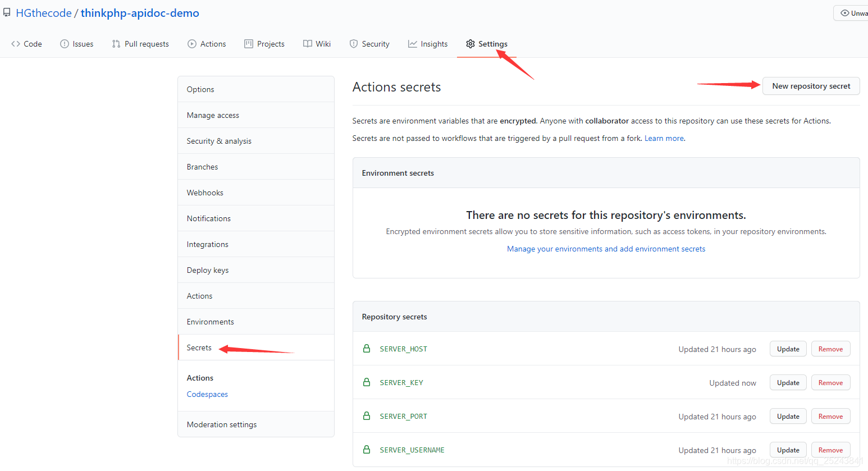Update the SERVER_HOST secret
The height and width of the screenshot is (471, 868).
coord(788,349)
